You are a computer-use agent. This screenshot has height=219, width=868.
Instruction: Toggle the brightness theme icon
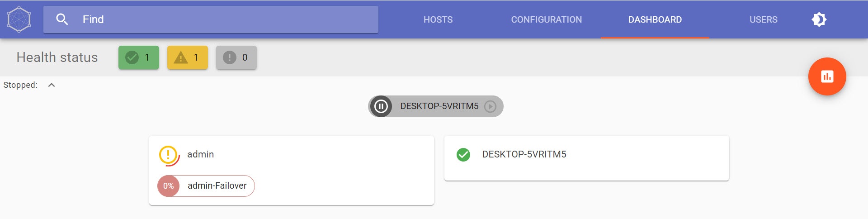click(819, 19)
